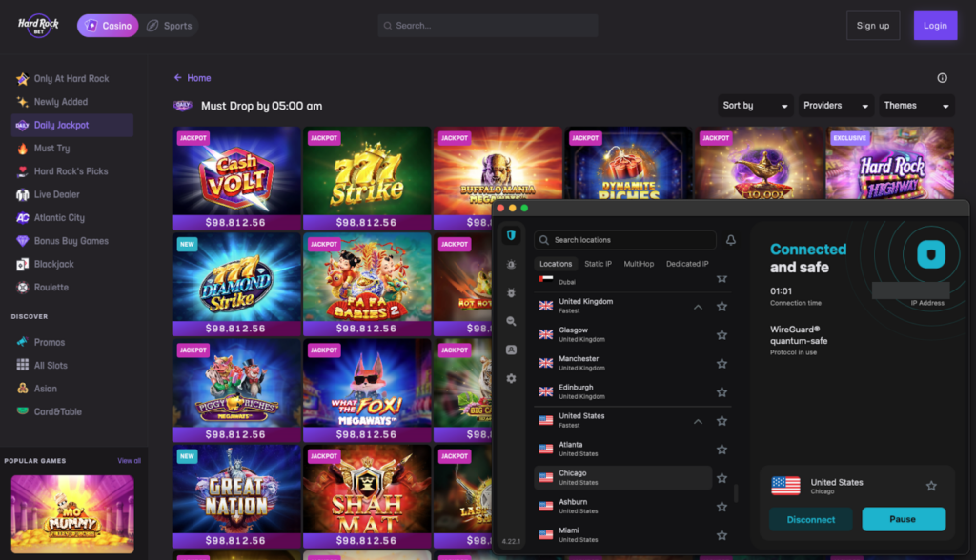Open the Mo Mummy popular game
This screenshot has height=560, width=976.
pos(72,514)
